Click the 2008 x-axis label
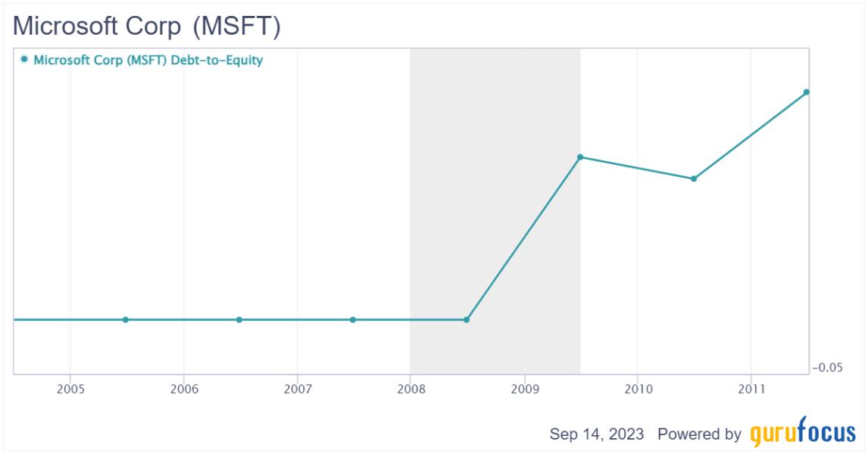Screen dimensions: 868x454 tap(410, 389)
